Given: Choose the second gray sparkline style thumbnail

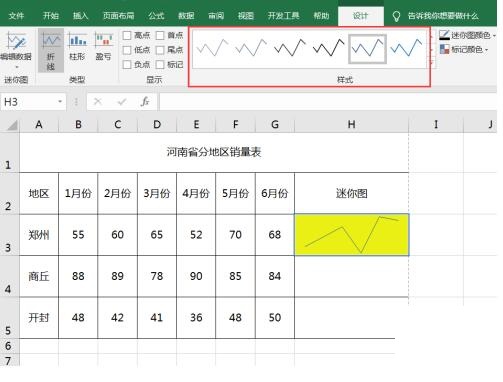Looking at the screenshot, I should pyautogui.click(x=251, y=49).
